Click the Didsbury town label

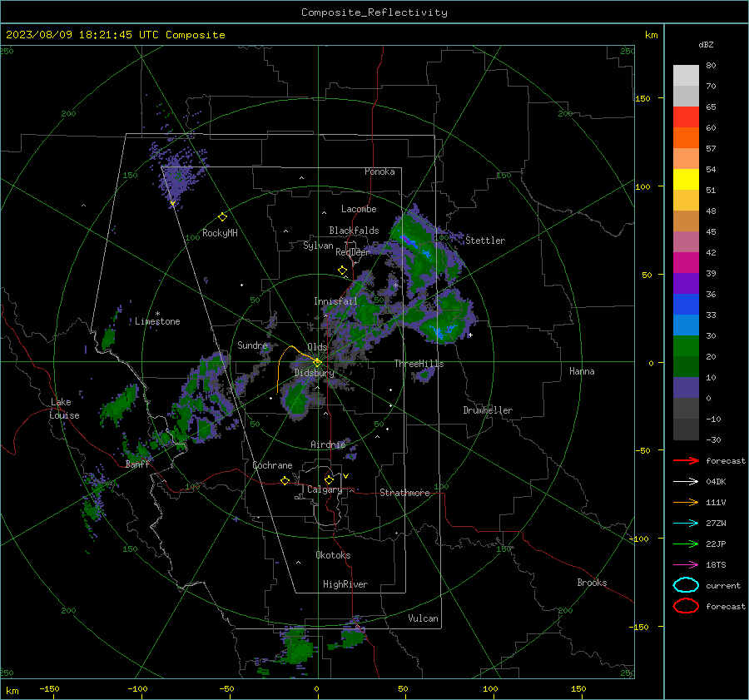pyautogui.click(x=314, y=373)
